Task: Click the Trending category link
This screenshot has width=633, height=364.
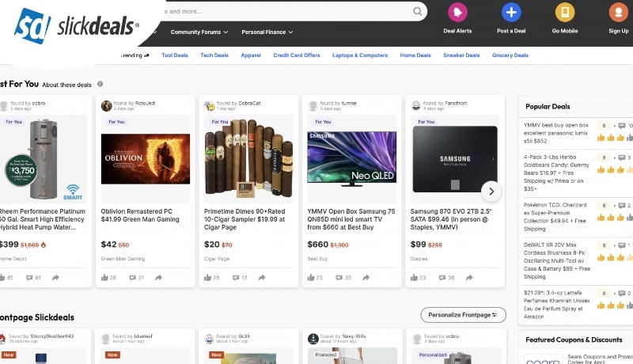Action: coord(135,55)
